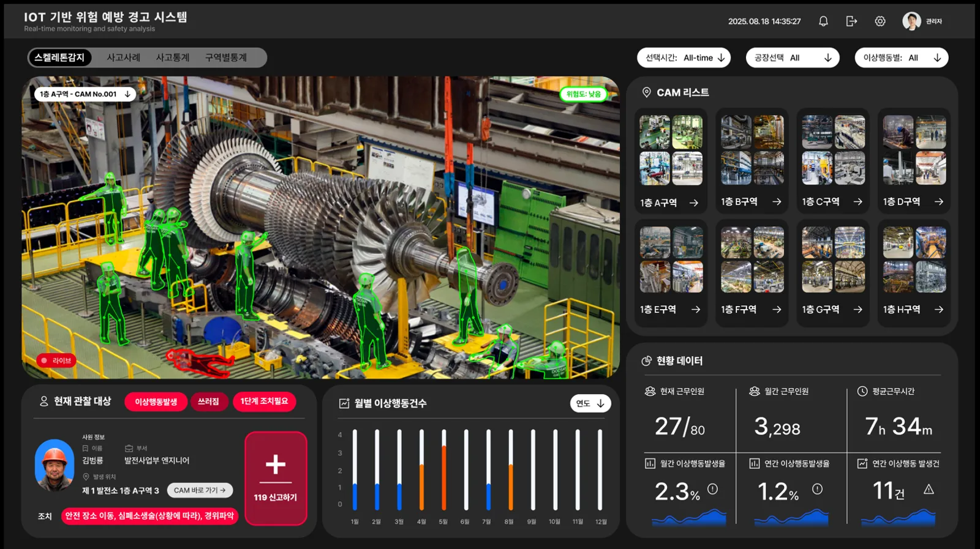Click the admin profile avatar
980x549 pixels.
coord(911,21)
